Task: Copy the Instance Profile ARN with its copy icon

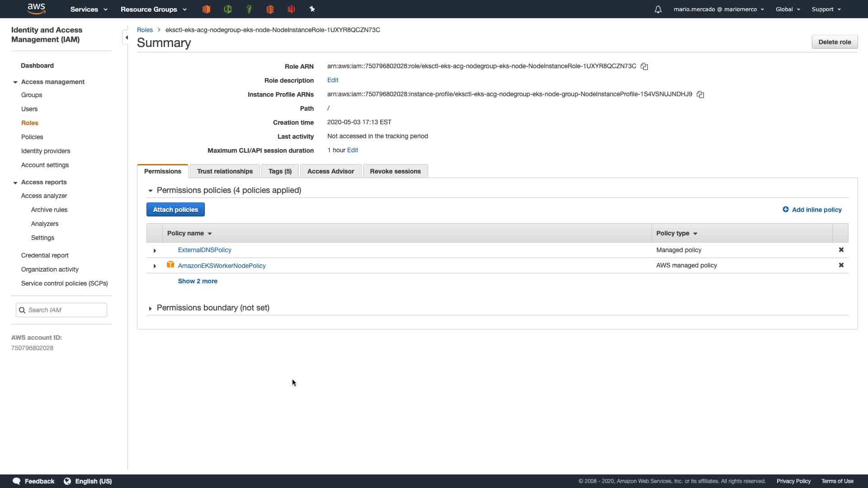Action: [x=700, y=94]
